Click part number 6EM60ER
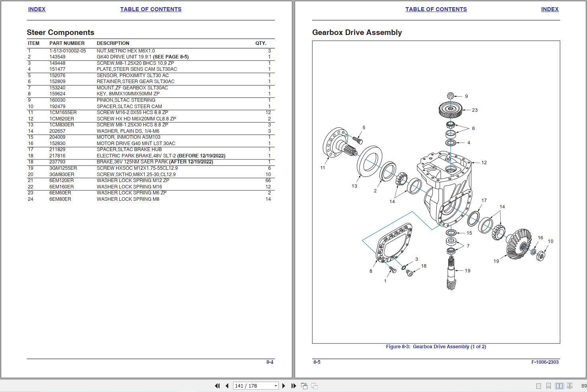Viewport: 587px width, 392px height. (60, 193)
